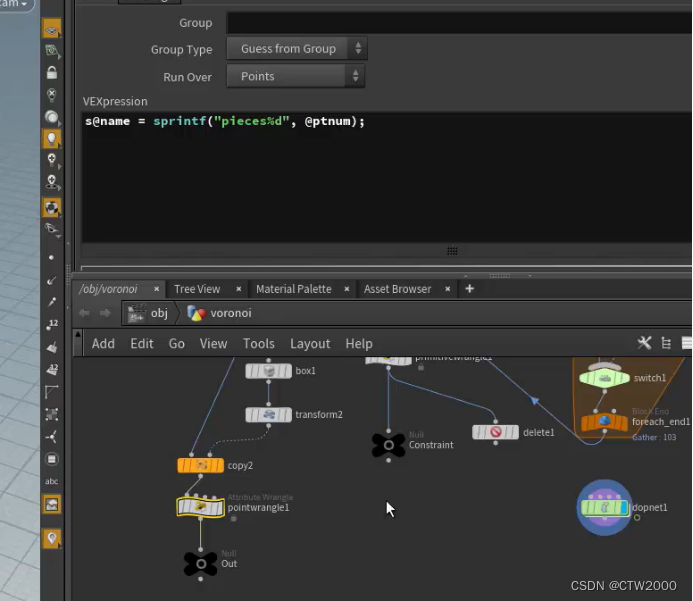
Task: Switch to the Tree View tab
Action: (x=197, y=289)
